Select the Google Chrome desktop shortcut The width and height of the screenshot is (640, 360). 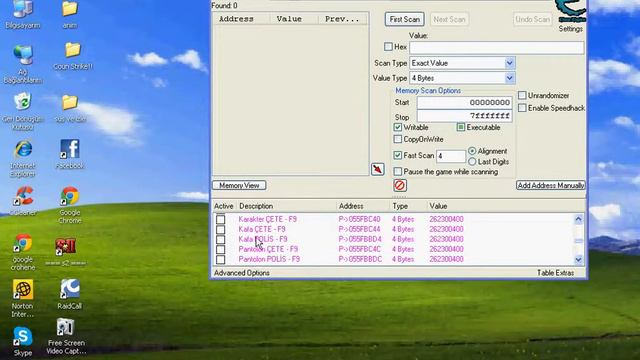(x=70, y=205)
